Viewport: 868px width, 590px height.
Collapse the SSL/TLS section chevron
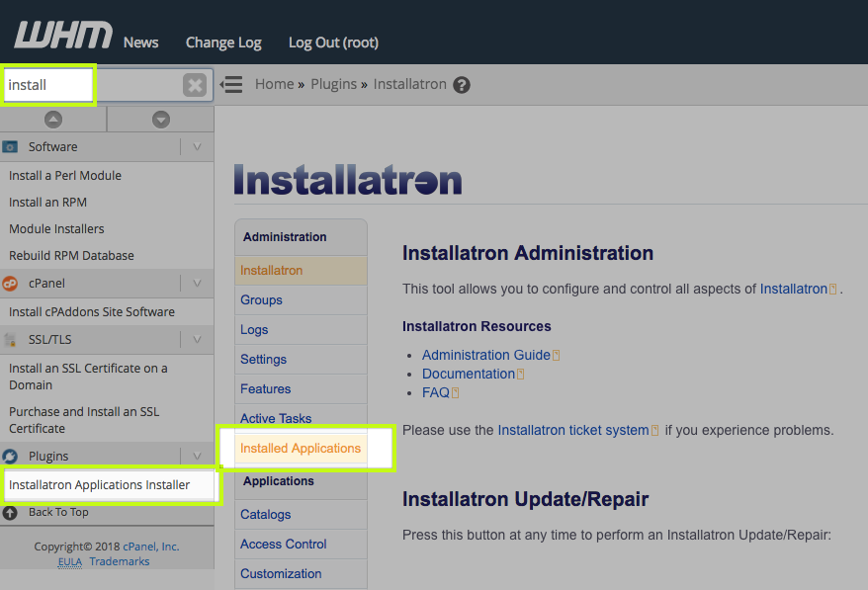point(197,339)
